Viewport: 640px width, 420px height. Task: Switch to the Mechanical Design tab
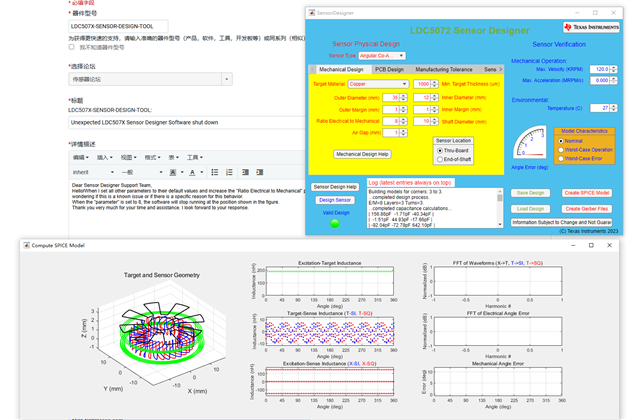[341, 69]
